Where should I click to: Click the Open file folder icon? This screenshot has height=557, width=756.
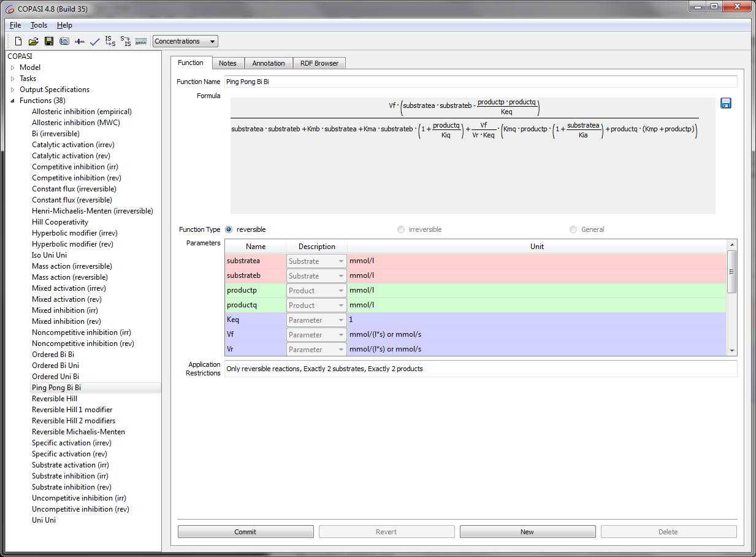(34, 42)
